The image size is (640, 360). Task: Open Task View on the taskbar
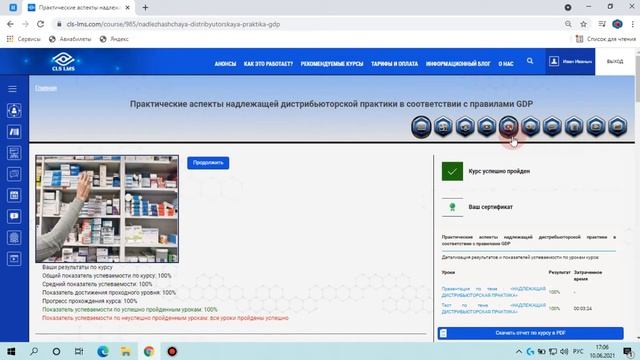(79, 351)
